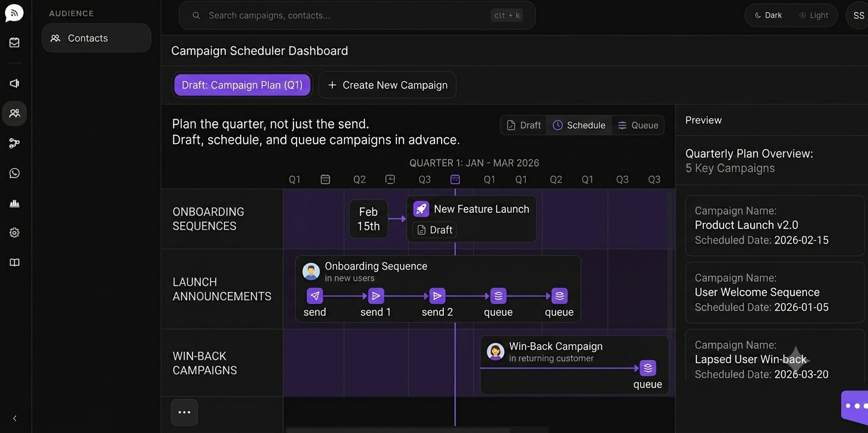This screenshot has width=868, height=433.
Task: Open Contacts in the Audience section
Action: [x=96, y=38]
